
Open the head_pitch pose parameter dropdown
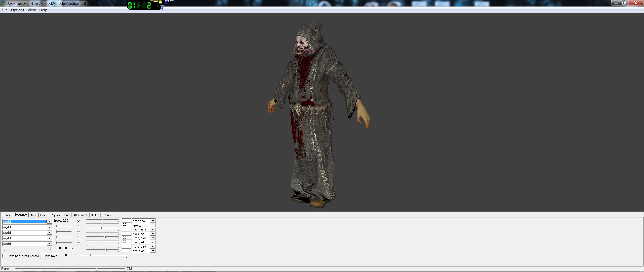153,238
